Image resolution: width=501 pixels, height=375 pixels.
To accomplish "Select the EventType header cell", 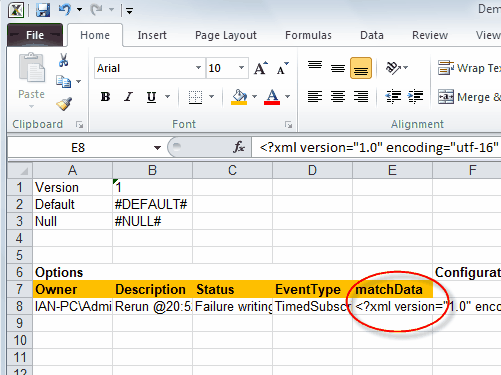I will click(x=312, y=289).
